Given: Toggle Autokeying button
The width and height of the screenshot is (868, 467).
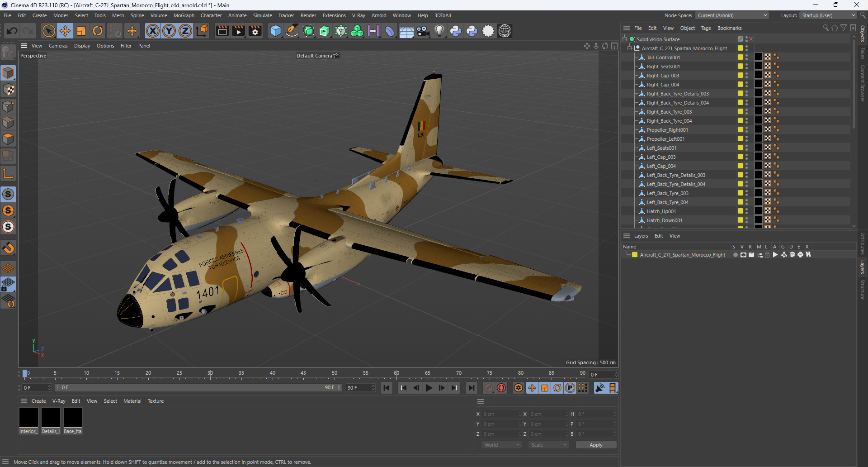Looking at the screenshot, I should 501,388.
